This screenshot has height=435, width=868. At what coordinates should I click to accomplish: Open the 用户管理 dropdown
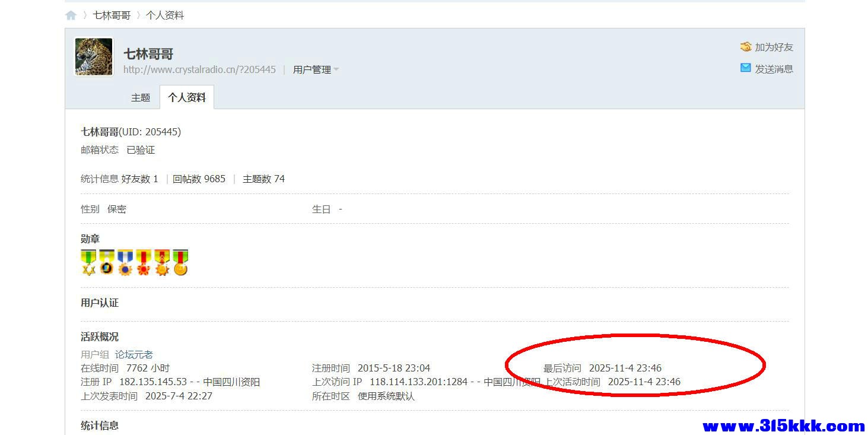click(313, 69)
